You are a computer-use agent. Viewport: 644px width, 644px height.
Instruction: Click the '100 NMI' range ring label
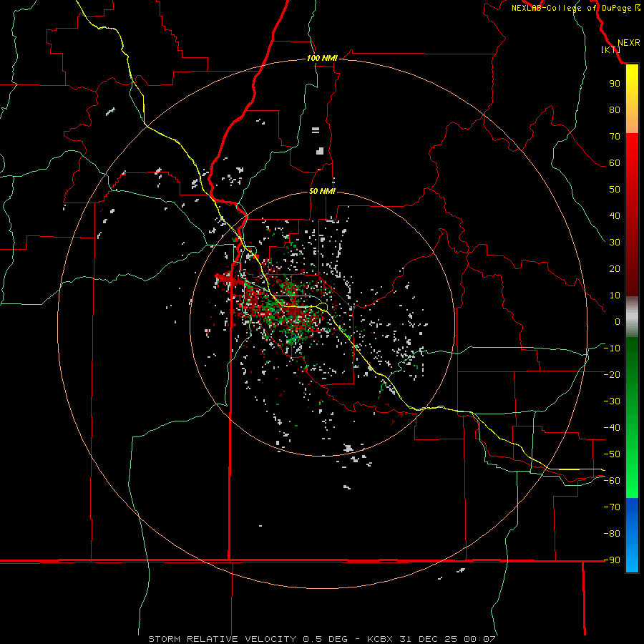(322, 59)
